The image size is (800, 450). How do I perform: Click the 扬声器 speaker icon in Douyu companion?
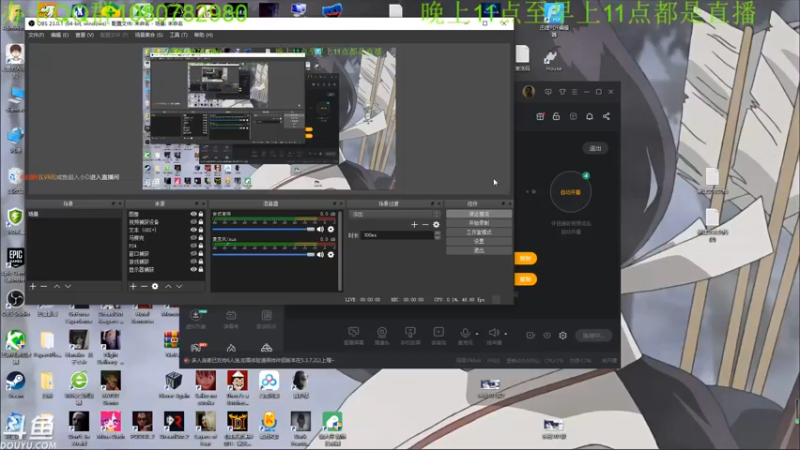493,335
